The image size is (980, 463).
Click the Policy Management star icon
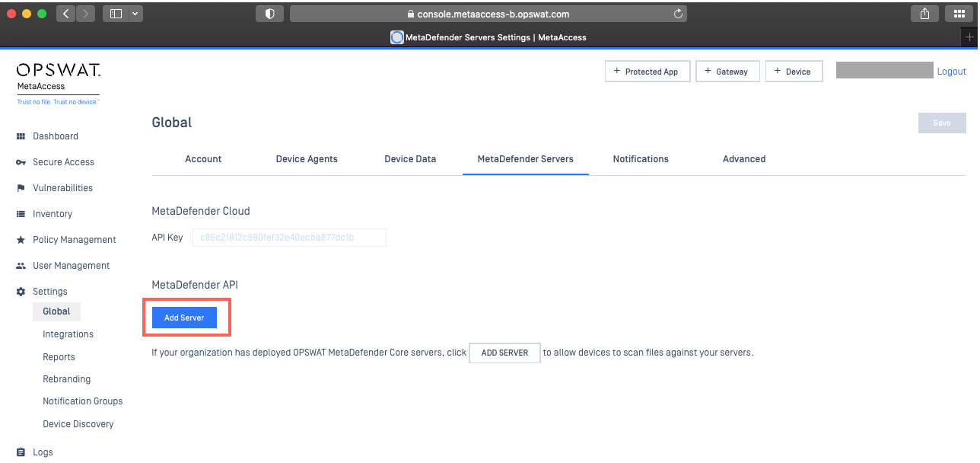tap(21, 240)
